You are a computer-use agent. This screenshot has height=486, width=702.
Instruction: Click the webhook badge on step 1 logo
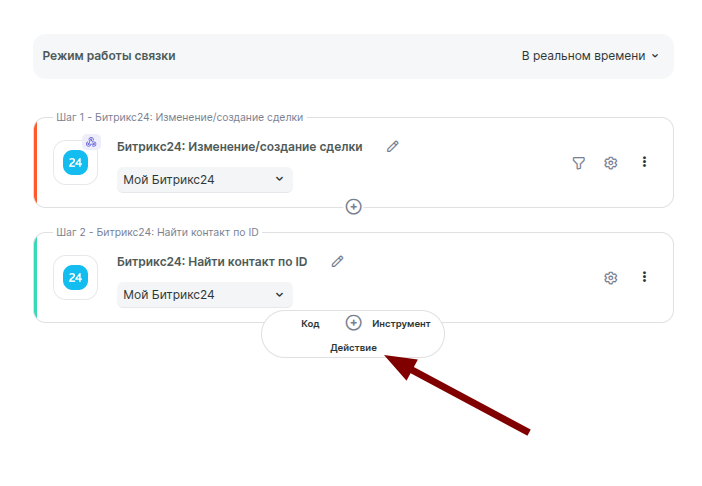[x=91, y=142]
